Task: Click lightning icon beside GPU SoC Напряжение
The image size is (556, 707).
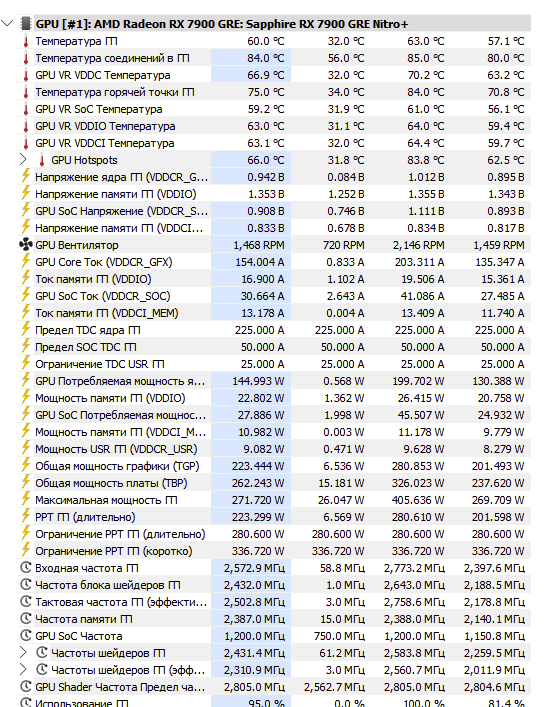Action: tap(26, 210)
